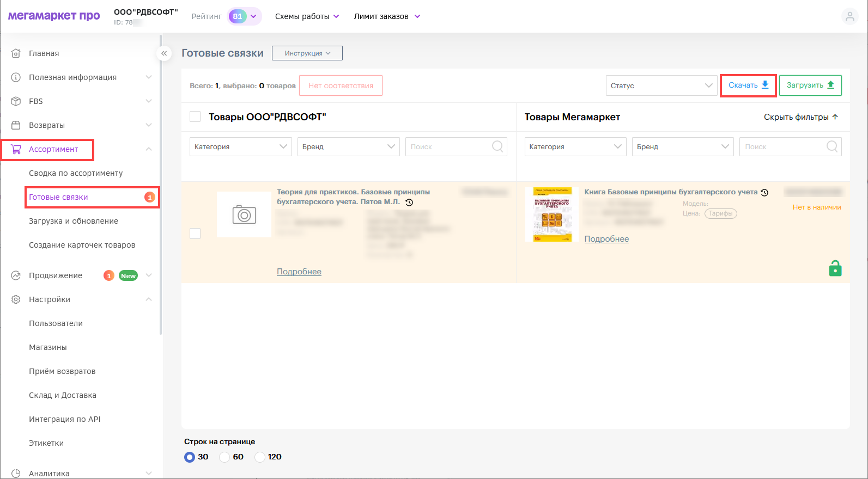
Task: Click the box icon beside FBS
Action: click(x=16, y=101)
